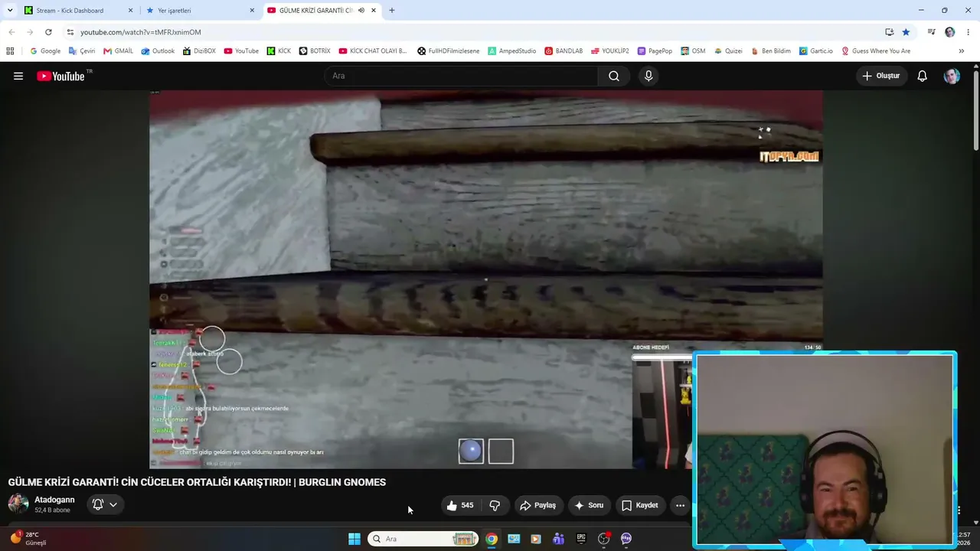Open the OSM bookmark
Screen dimensions: 980x551
pyautogui.click(x=693, y=51)
